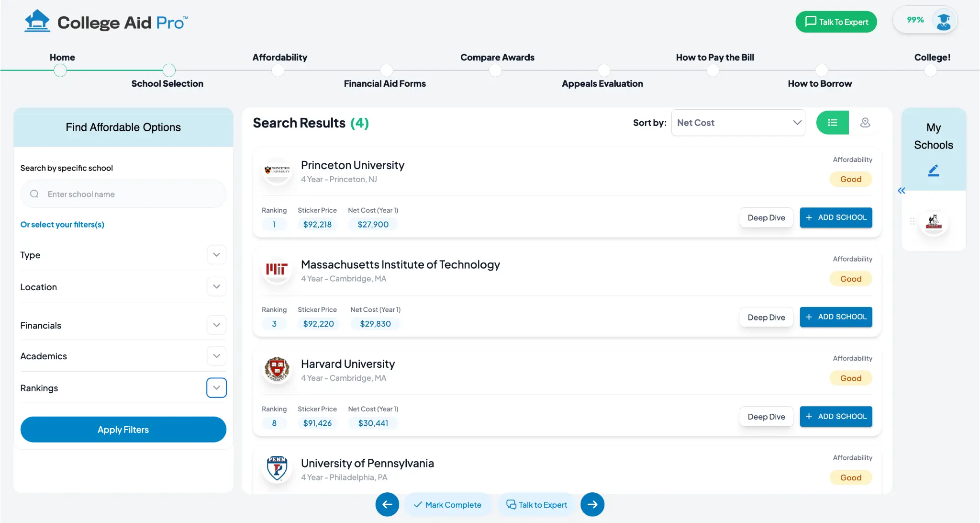Click Appeals Evaluation step circle
Image resolution: width=980 pixels, height=523 pixels.
click(x=604, y=70)
